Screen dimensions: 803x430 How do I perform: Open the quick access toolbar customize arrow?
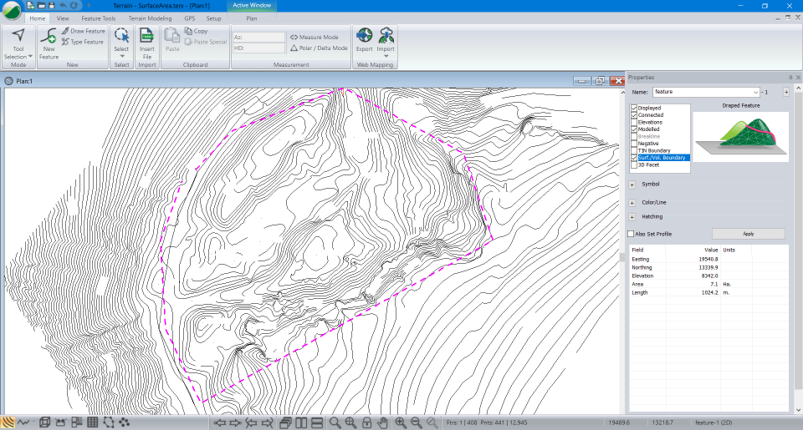click(x=89, y=6)
